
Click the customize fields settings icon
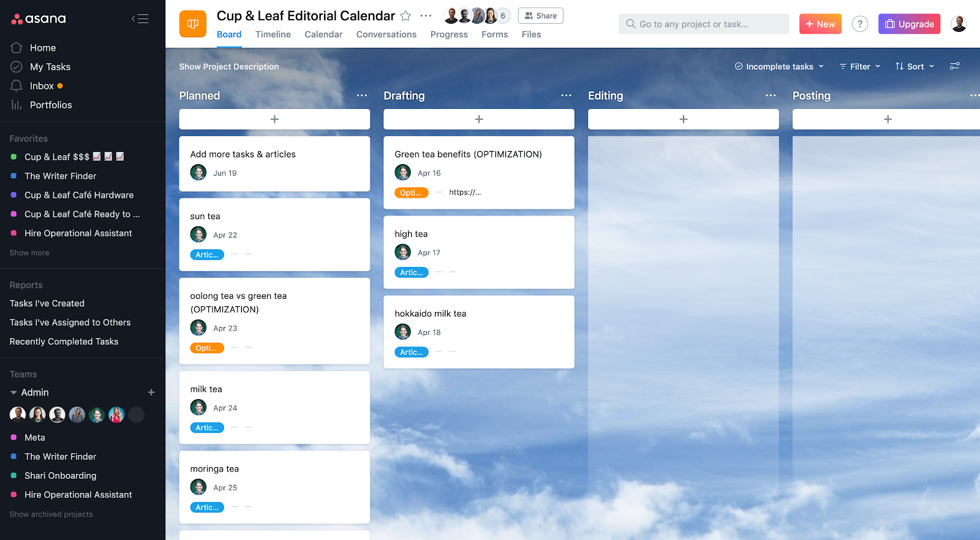955,66
